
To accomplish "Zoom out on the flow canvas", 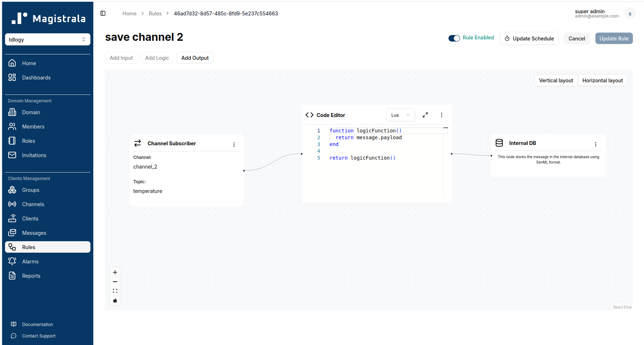I will (x=115, y=282).
